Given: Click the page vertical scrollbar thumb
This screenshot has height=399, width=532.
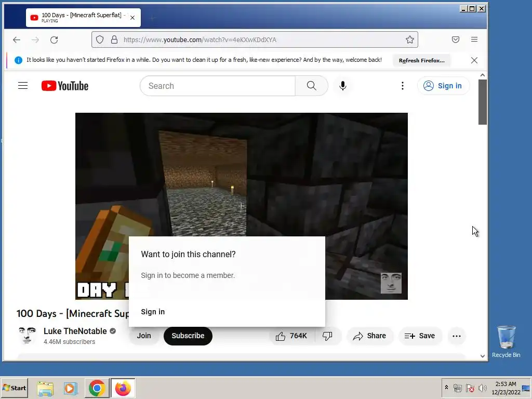Looking at the screenshot, I should tap(483, 102).
